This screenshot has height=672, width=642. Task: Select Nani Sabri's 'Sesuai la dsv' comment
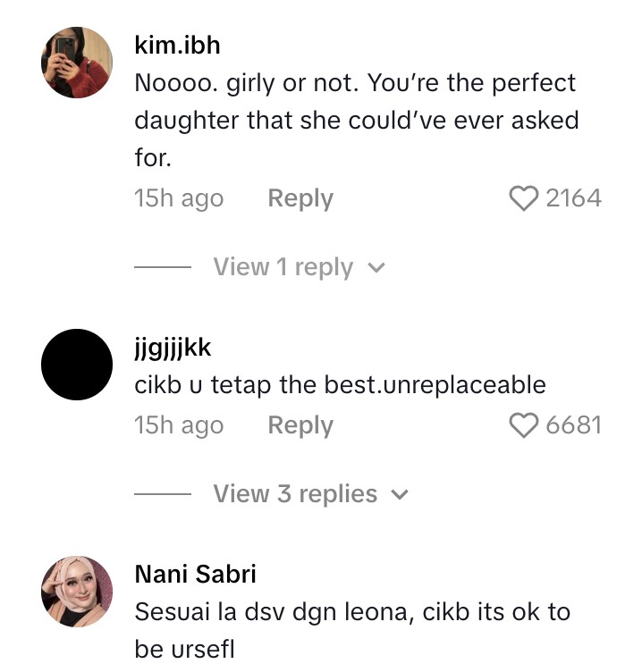(x=352, y=631)
